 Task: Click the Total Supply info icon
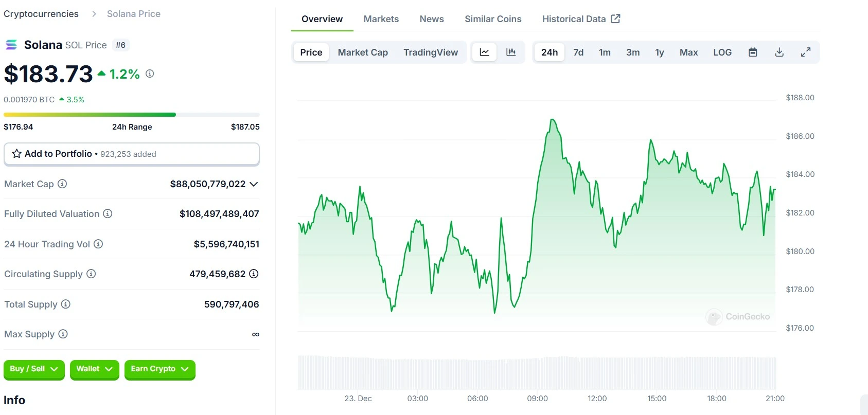click(x=66, y=304)
